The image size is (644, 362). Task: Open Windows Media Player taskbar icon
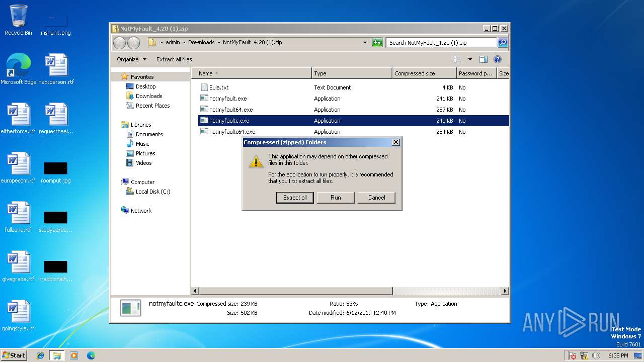coord(74,355)
